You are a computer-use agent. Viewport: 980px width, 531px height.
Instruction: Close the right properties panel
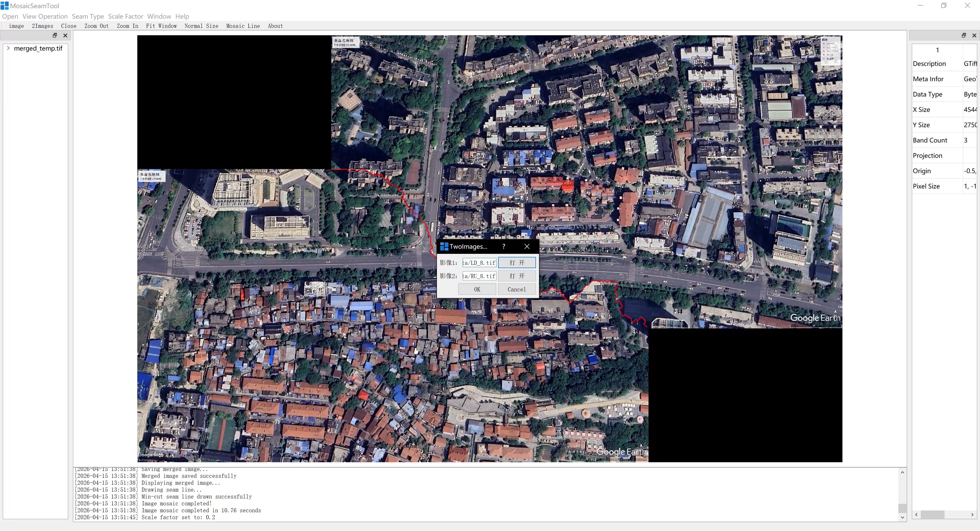point(974,35)
